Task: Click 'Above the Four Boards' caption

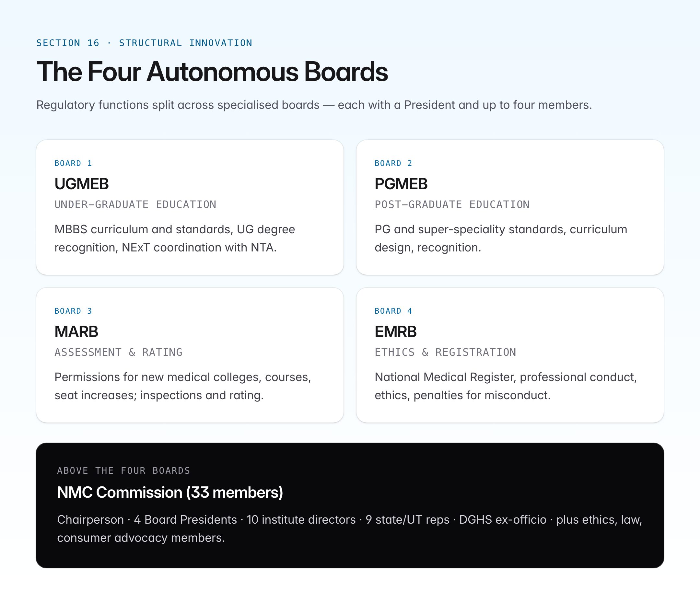Action: coord(124,470)
